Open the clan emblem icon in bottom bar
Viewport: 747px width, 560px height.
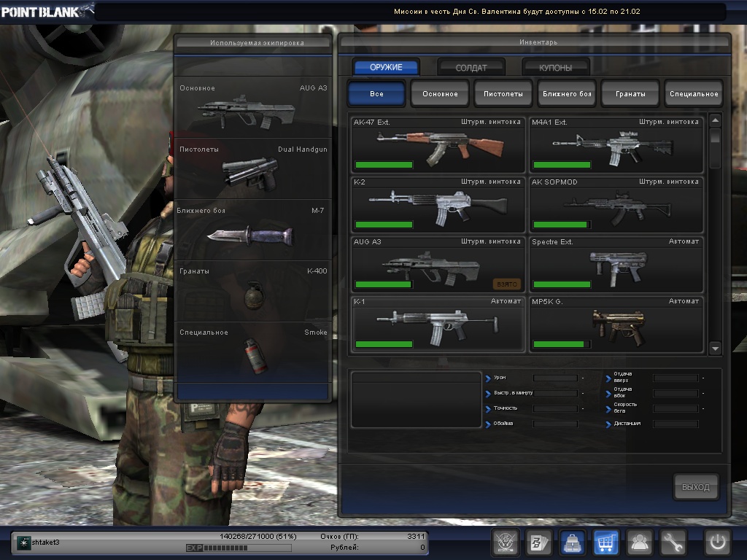506,542
